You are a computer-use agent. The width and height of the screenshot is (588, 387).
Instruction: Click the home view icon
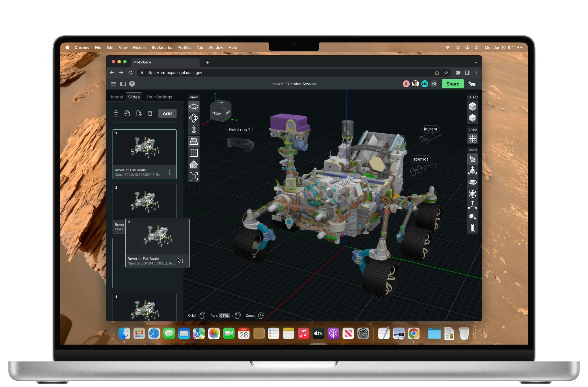pos(194,165)
